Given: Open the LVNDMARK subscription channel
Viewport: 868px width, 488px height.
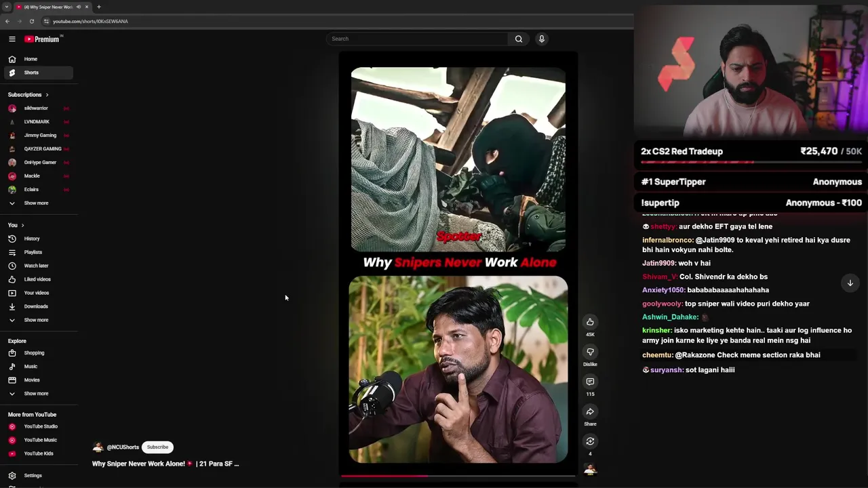Looking at the screenshot, I should pyautogui.click(x=39, y=122).
